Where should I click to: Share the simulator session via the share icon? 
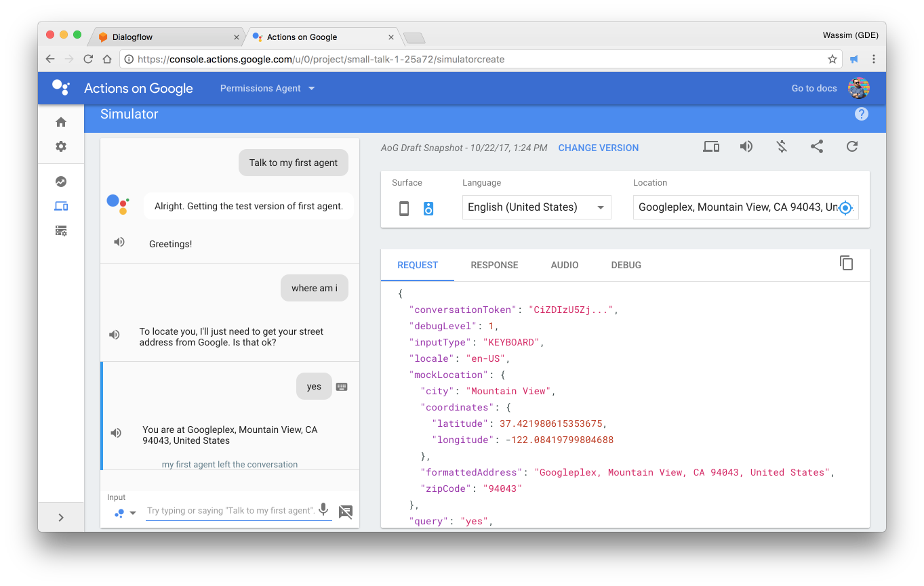[x=816, y=146]
